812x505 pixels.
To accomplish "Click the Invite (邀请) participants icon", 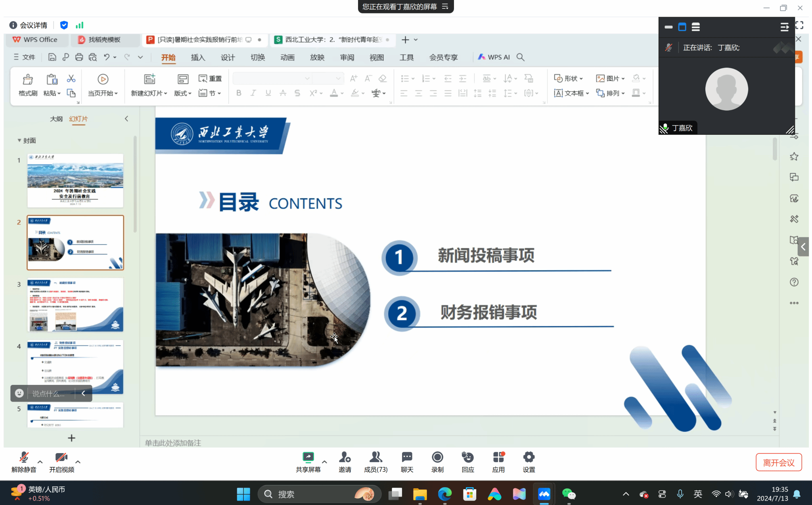I will (x=345, y=457).
